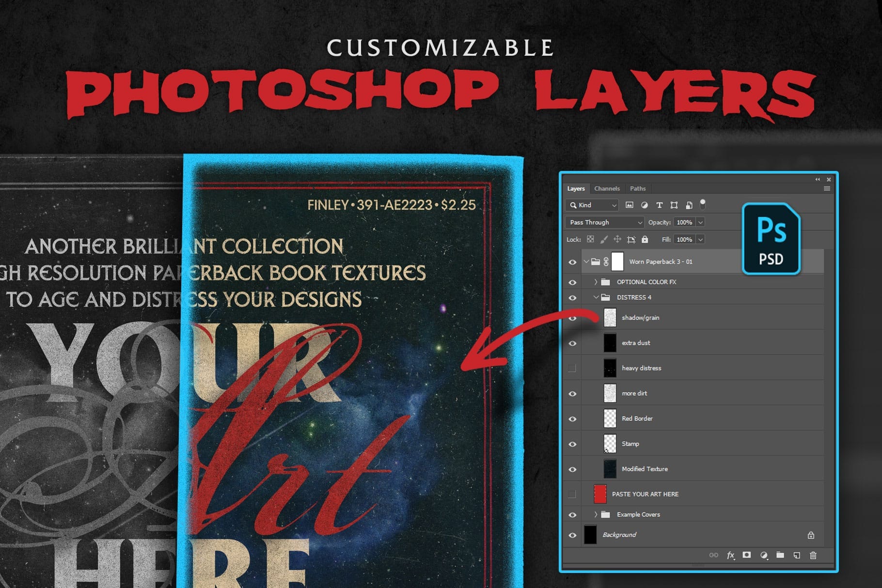The height and width of the screenshot is (588, 882).
Task: Collapse the Worn Paperback 3 - 01 group
Action: (586, 262)
